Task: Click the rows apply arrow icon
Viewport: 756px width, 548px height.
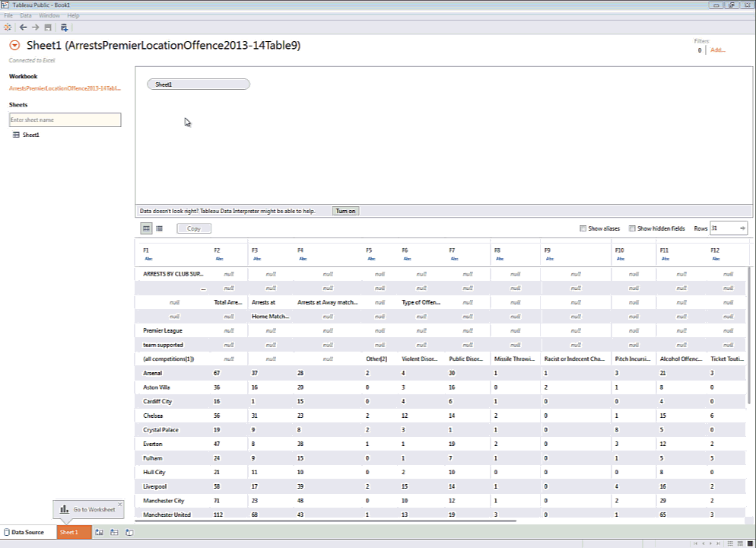Action: tap(742, 228)
